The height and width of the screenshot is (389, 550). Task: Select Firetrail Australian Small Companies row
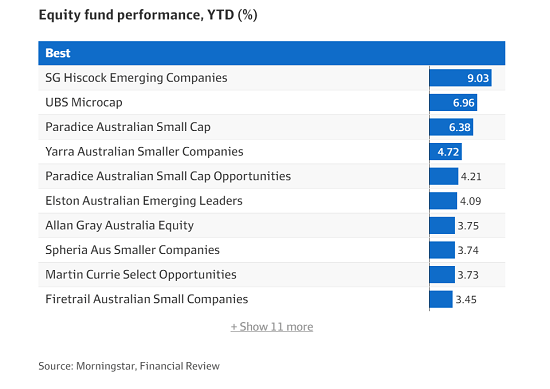tap(272, 299)
